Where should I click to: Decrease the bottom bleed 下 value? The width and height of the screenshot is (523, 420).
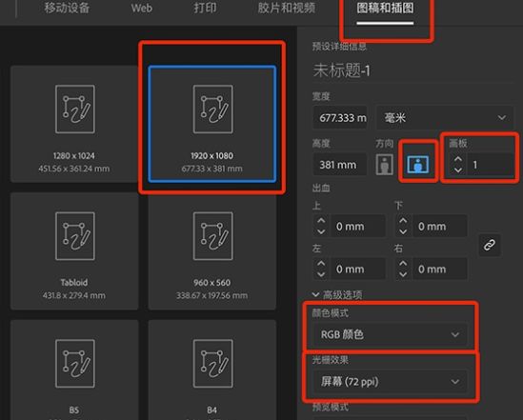[x=403, y=231]
